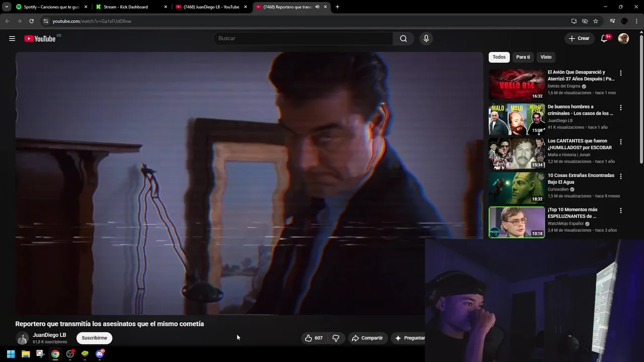This screenshot has height=362, width=644.
Task: Mute the tab via its speaker icon
Action: (x=317, y=7)
